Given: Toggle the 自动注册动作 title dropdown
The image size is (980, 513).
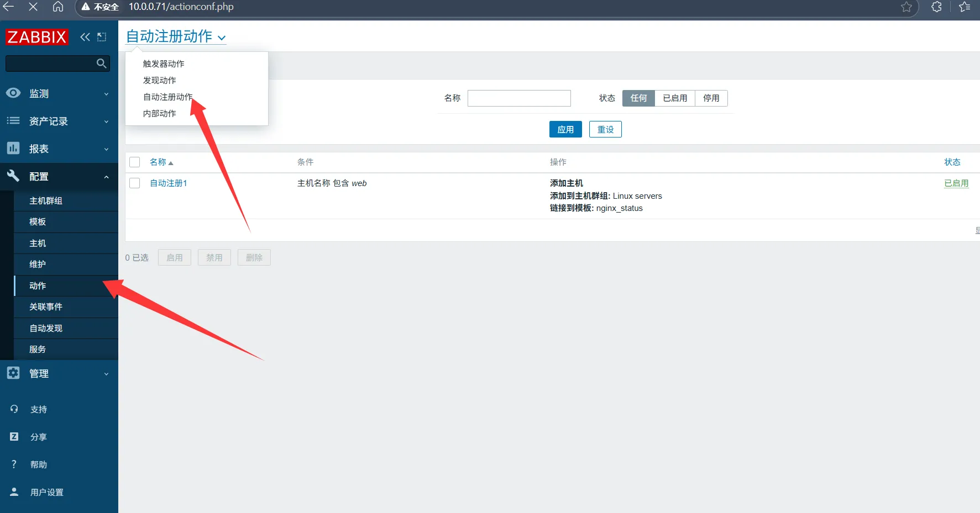Looking at the screenshot, I should pos(176,37).
